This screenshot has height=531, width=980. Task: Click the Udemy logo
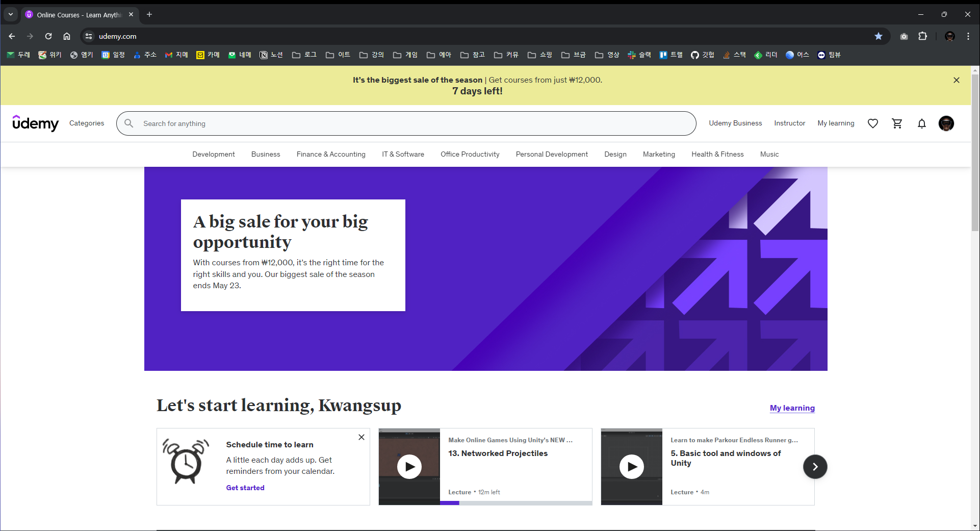(35, 123)
